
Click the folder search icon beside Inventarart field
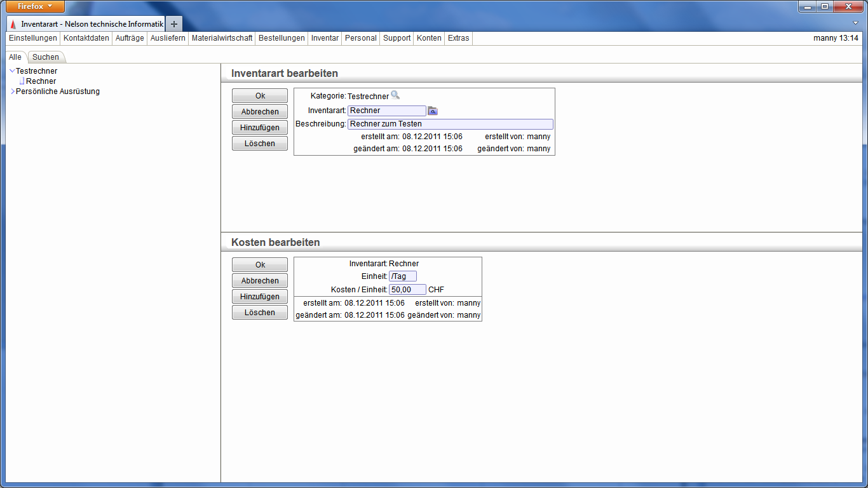point(433,111)
